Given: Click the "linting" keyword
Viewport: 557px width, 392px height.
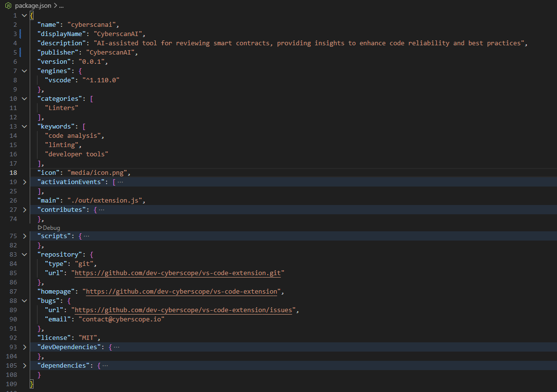Looking at the screenshot, I should pyautogui.click(x=61, y=145).
